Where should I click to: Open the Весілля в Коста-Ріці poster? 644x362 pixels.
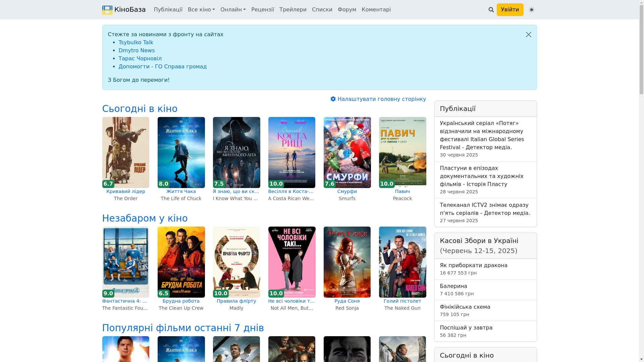click(292, 153)
